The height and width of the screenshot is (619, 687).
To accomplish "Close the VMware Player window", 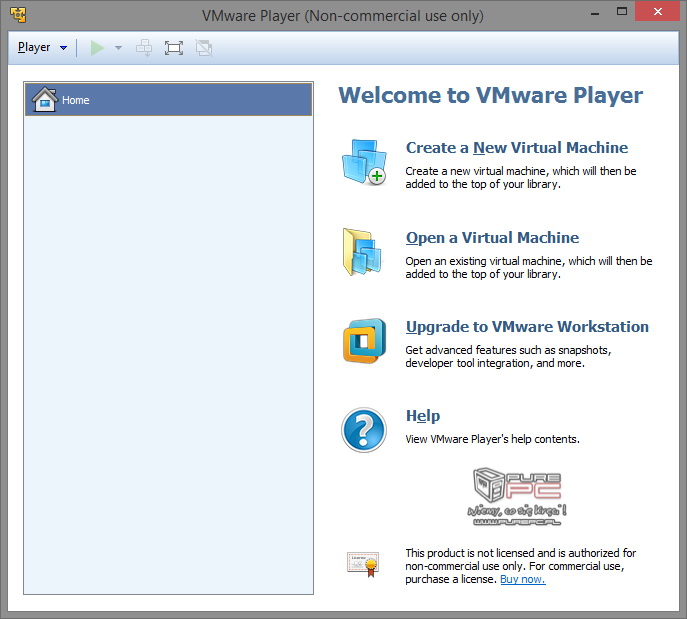I will (658, 11).
